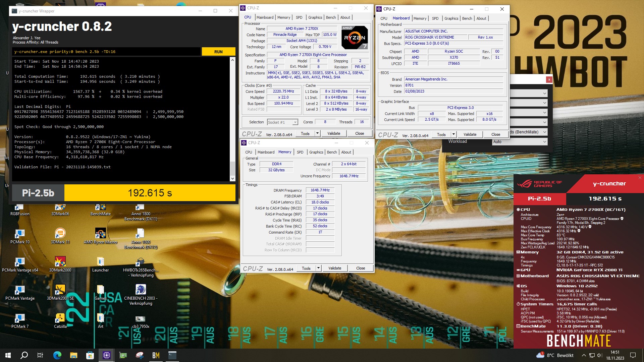This screenshot has height=362, width=644.
Task: Select the Anno 1800 Benchmark (DX12) shortcut
Action: point(141,239)
